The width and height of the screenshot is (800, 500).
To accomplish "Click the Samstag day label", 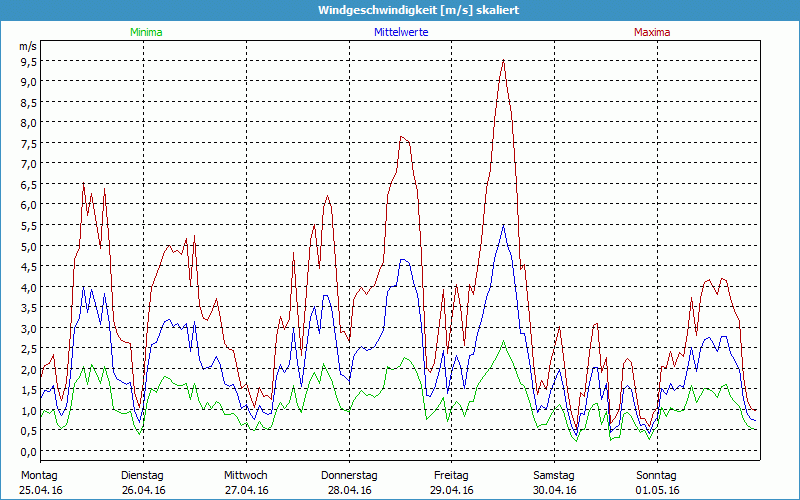I will coord(554,476).
